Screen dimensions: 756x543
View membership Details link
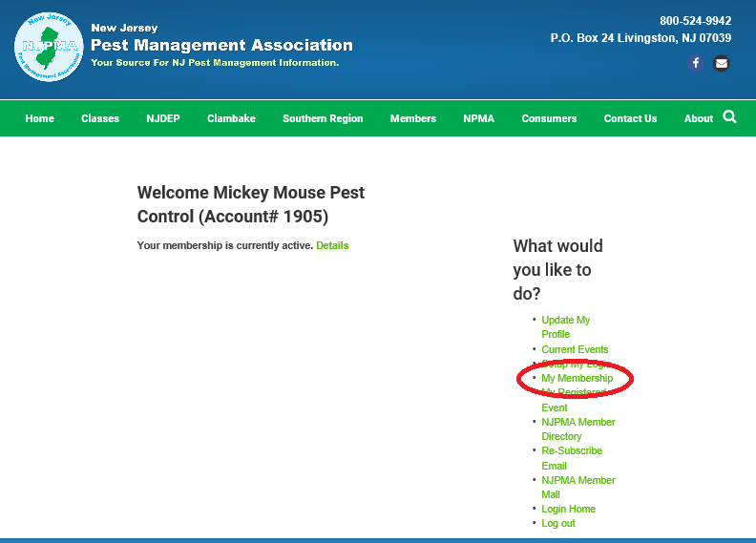(x=332, y=245)
